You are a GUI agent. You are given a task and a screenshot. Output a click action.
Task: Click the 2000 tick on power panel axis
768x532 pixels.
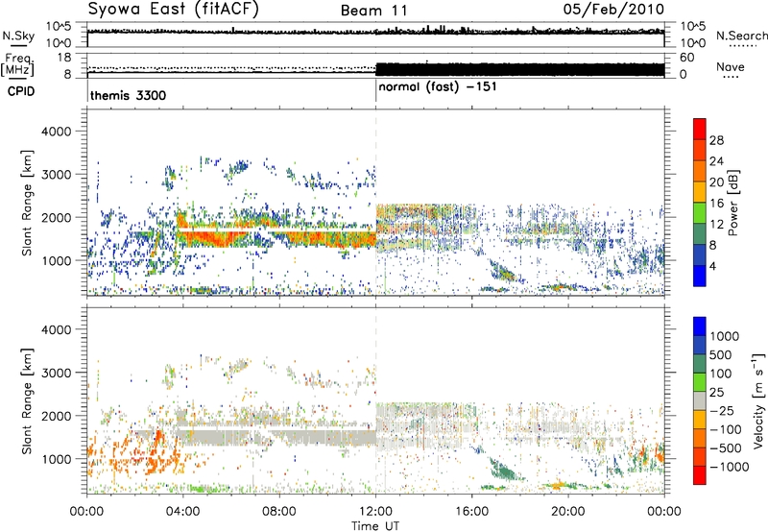point(56,217)
